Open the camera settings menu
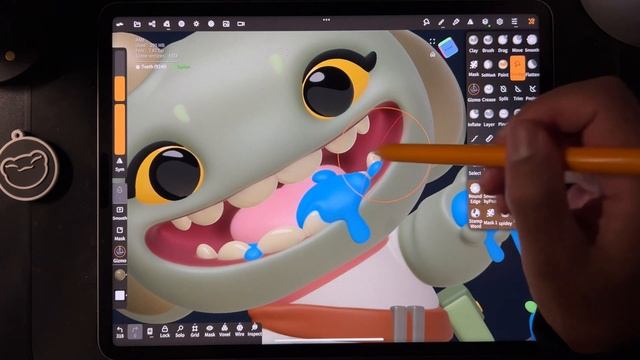The image size is (640, 360). pyautogui.click(x=241, y=24)
